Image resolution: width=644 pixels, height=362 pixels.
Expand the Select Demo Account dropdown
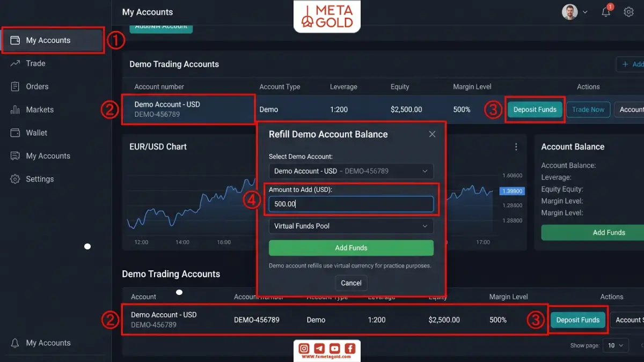[x=351, y=171]
